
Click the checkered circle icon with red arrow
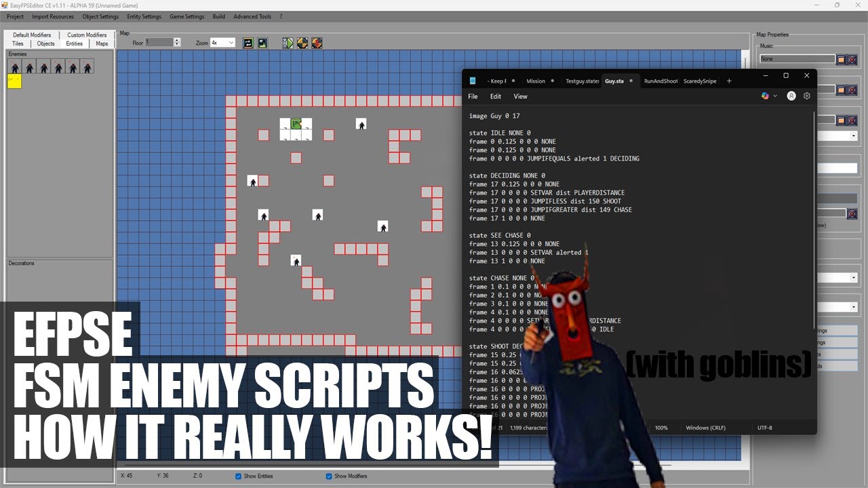point(317,43)
